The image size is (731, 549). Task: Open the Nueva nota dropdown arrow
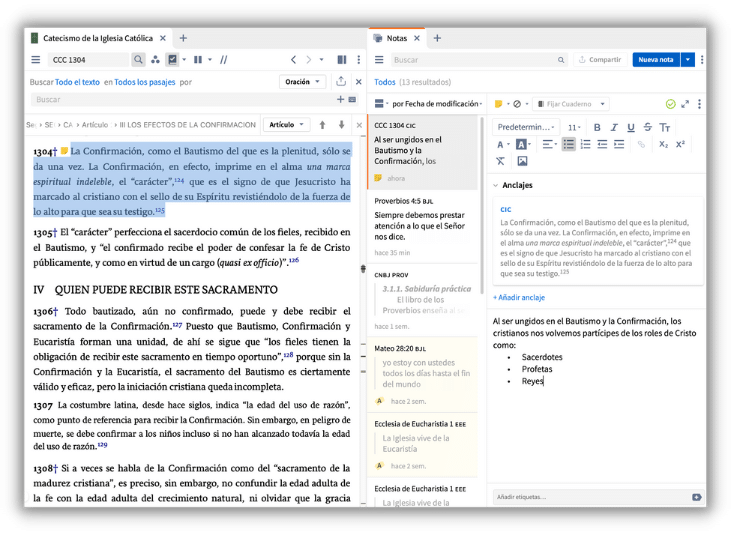tap(688, 60)
